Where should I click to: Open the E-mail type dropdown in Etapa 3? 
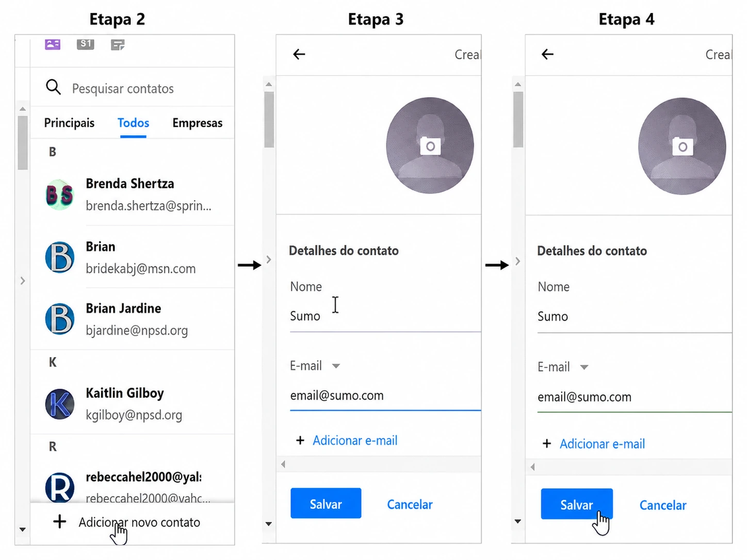(x=336, y=366)
